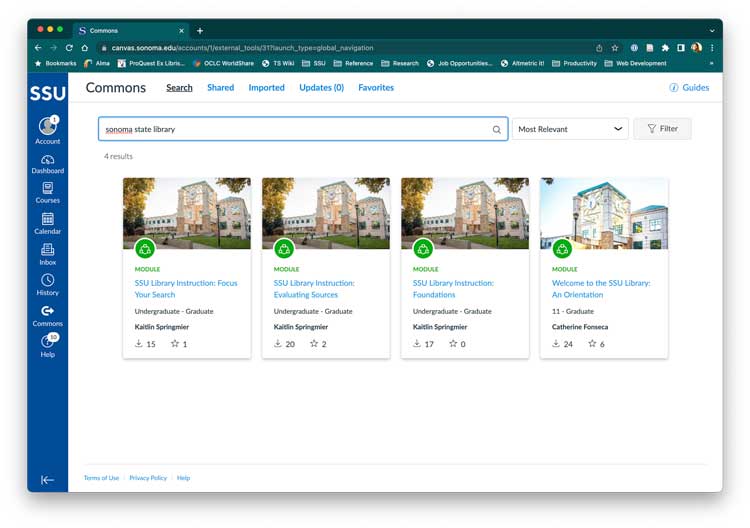Click the Orientation card thumbnail image
Image resolution: width=750 pixels, height=528 pixels.
tap(604, 213)
